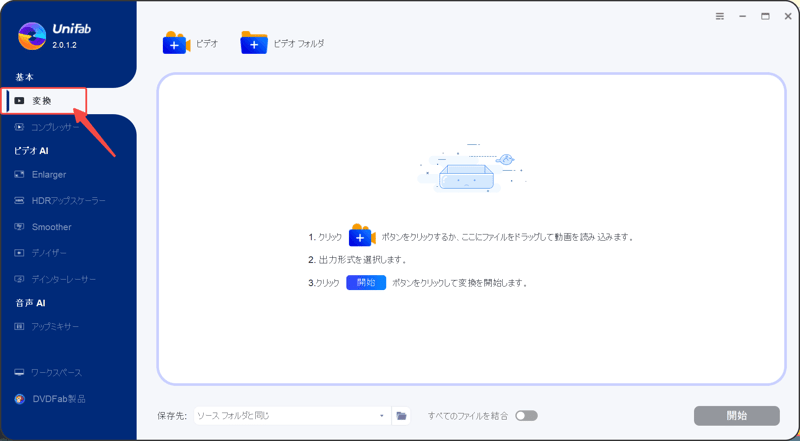
Task: Expand the 保存先 dropdown arrow
Action: click(381, 415)
